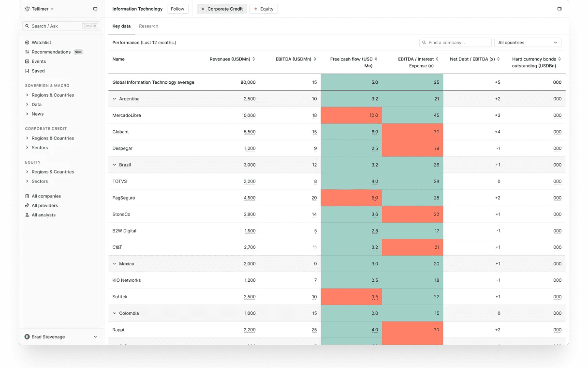Click the Events calendar icon

(x=27, y=61)
